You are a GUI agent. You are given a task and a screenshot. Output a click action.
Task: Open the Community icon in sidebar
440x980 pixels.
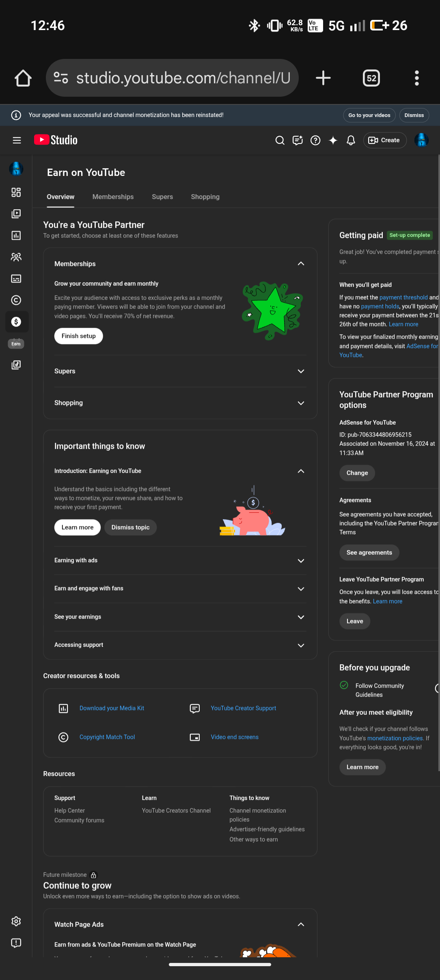point(16,257)
